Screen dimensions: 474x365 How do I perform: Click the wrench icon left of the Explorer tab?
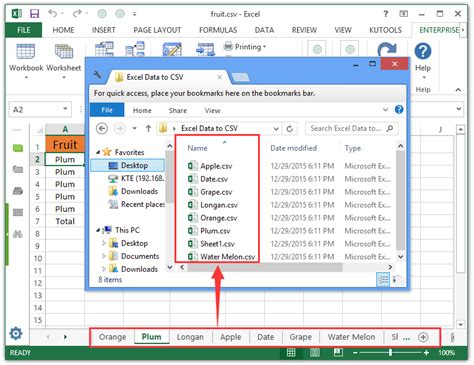point(97,74)
